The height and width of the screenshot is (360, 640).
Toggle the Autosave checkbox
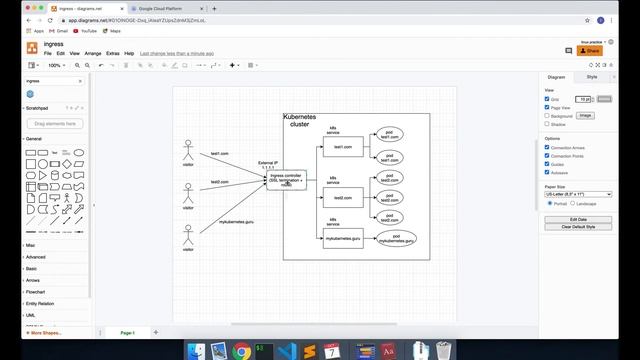(547, 172)
